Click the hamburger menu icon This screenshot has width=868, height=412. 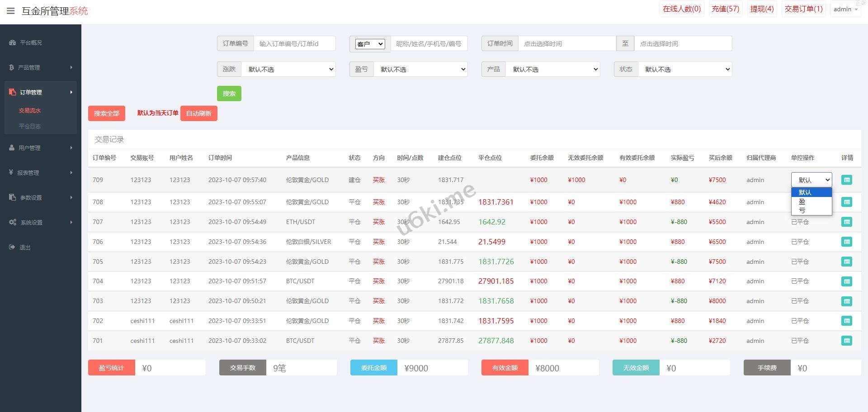(10, 11)
